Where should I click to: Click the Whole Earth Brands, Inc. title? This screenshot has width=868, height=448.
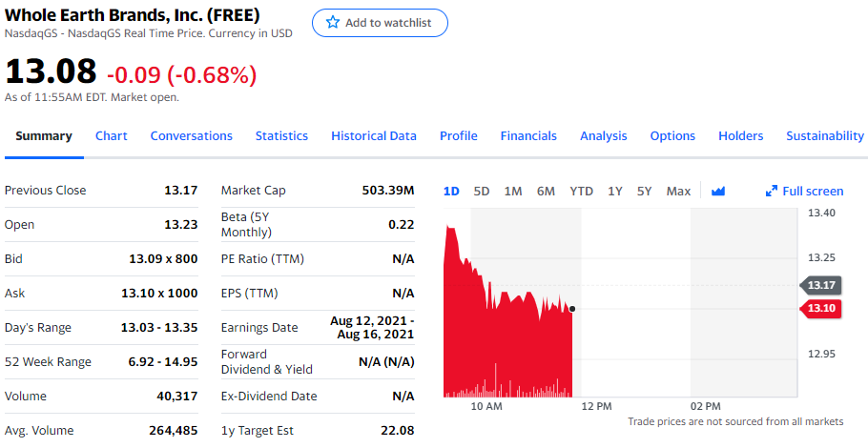click(x=132, y=15)
